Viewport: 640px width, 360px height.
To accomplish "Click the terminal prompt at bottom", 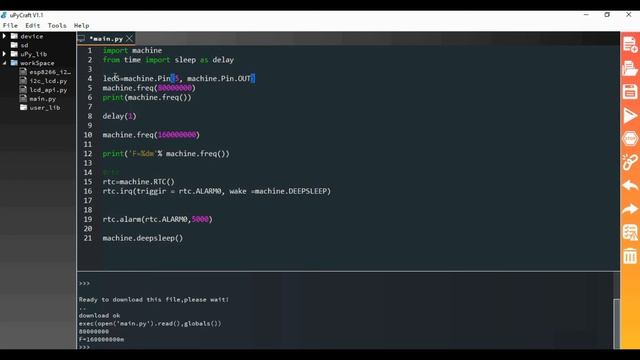I will click(x=84, y=347).
